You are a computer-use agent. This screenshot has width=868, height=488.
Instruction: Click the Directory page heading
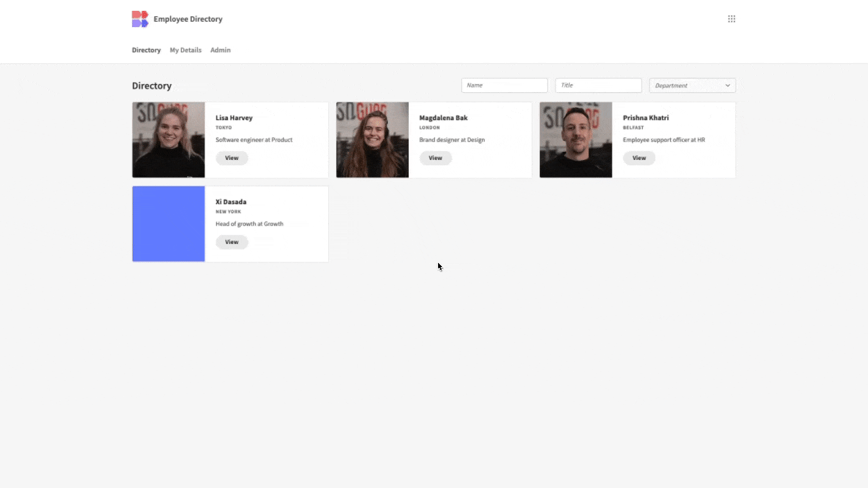(152, 85)
